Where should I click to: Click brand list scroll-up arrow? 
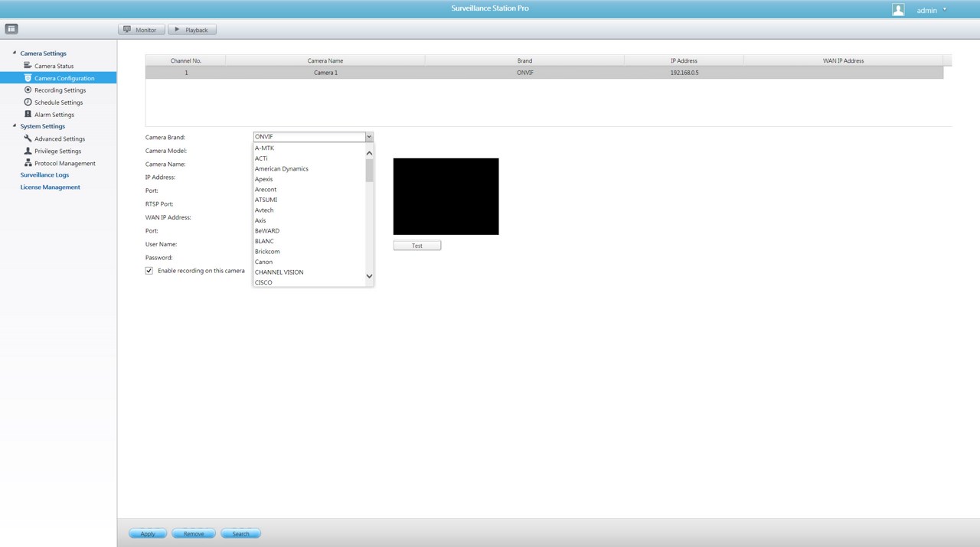coord(369,153)
